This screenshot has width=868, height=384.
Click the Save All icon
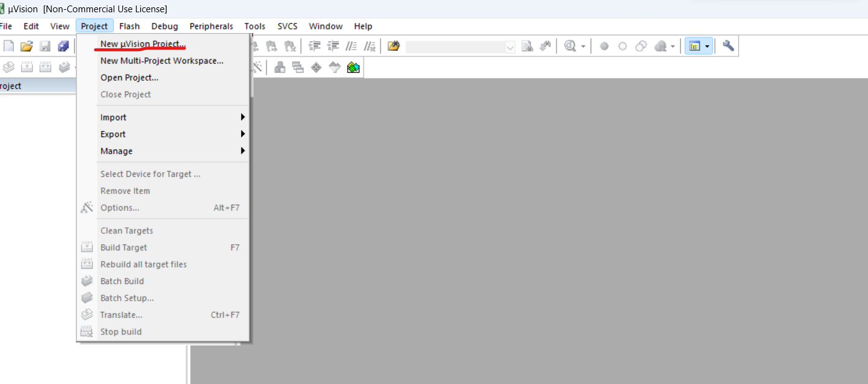coord(64,46)
